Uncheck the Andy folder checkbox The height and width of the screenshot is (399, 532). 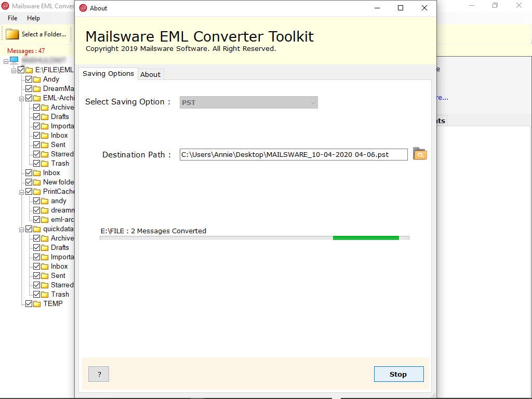coord(29,79)
